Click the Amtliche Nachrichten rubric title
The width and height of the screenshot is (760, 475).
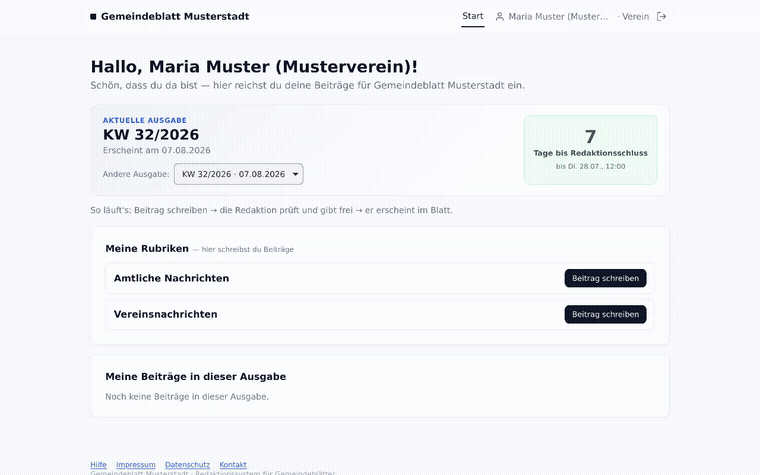point(171,278)
